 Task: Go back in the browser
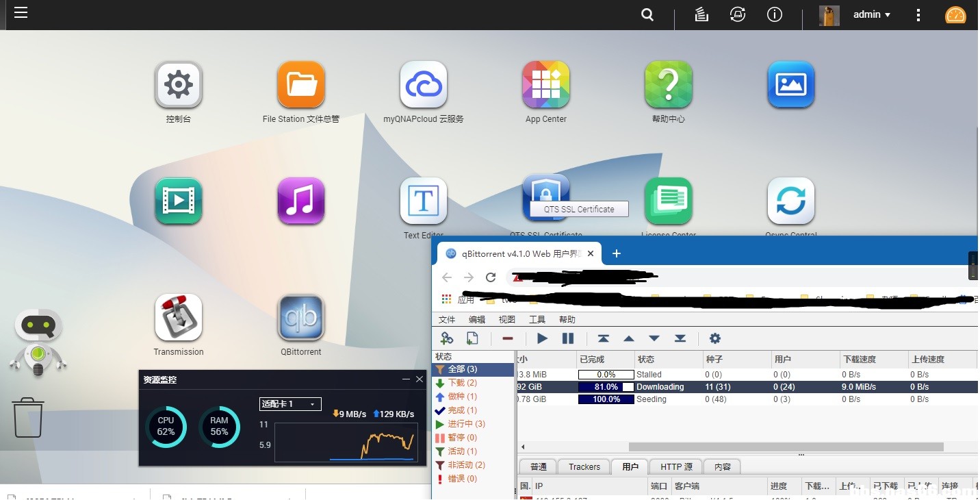click(x=447, y=277)
